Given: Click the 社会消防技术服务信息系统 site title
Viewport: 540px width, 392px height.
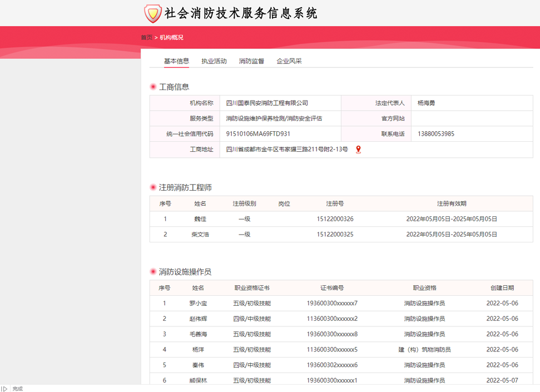Looking at the screenshot, I should click(241, 13).
